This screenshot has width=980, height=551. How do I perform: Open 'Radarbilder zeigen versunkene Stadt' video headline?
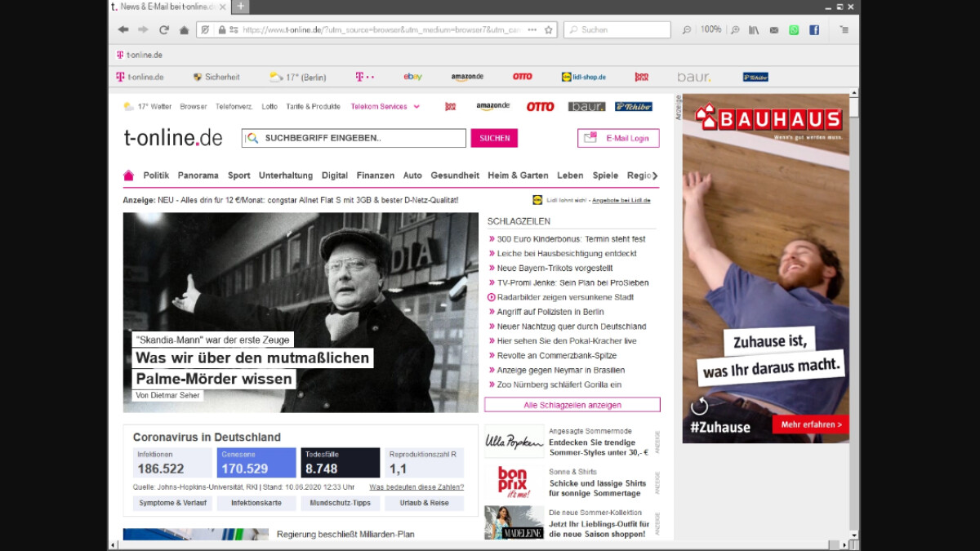point(565,297)
